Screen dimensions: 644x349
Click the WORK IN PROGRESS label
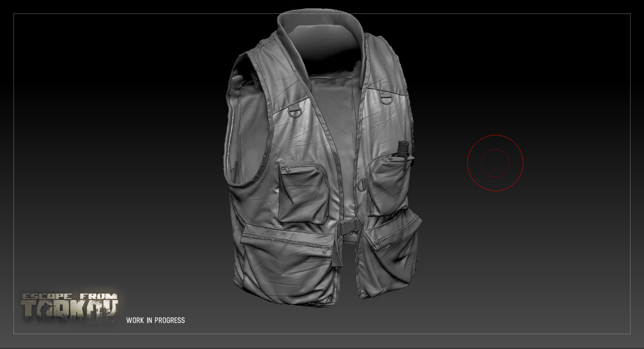pos(155,320)
